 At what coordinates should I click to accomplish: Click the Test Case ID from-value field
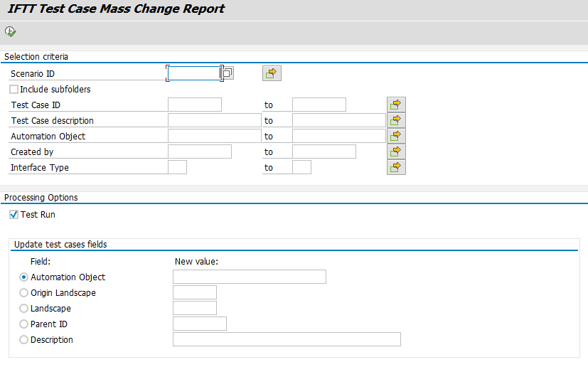(195, 105)
